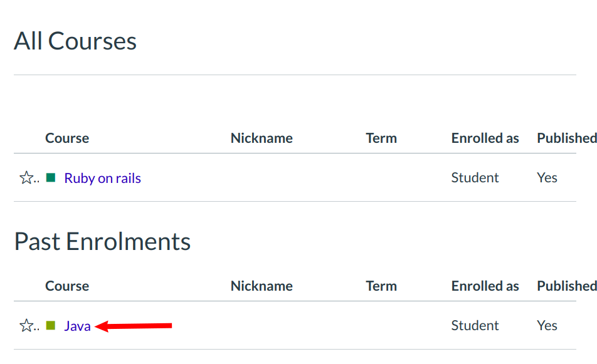Toggle the star beside the Java course
This screenshot has height=364, width=597.
[26, 326]
